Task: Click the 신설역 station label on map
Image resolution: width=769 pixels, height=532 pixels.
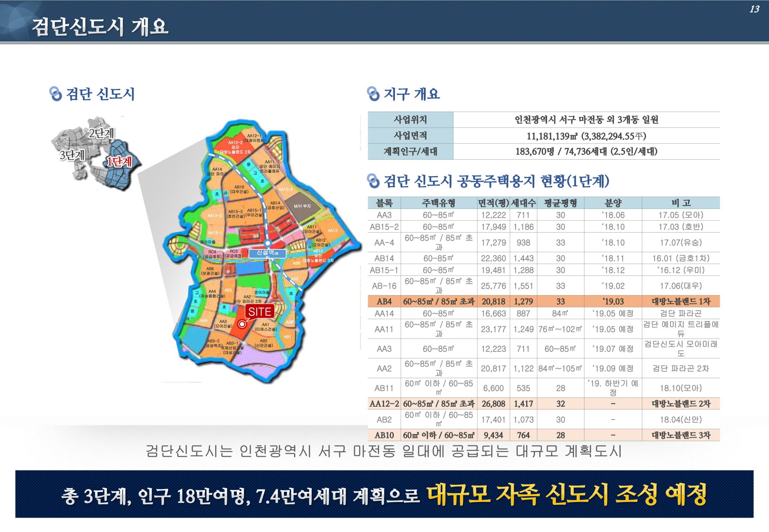Action: [x=267, y=253]
